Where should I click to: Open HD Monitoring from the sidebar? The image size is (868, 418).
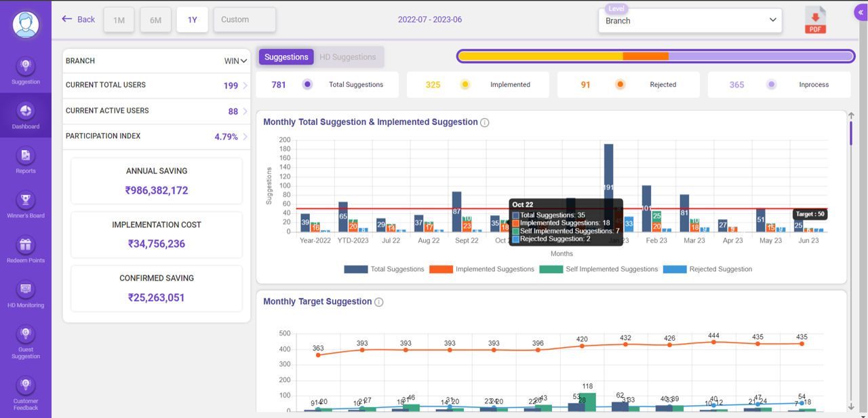[x=25, y=293]
